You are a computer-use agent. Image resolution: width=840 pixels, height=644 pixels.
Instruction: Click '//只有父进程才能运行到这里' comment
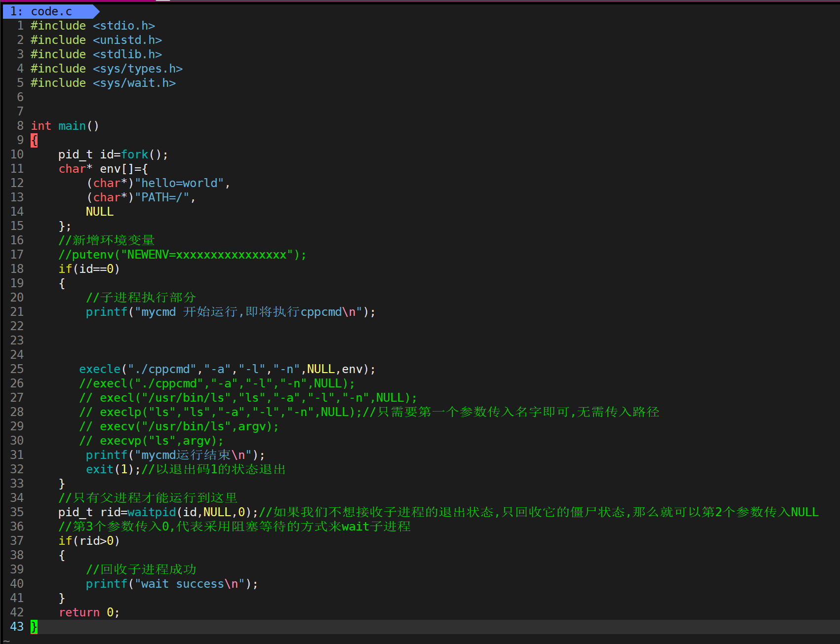tap(148, 498)
